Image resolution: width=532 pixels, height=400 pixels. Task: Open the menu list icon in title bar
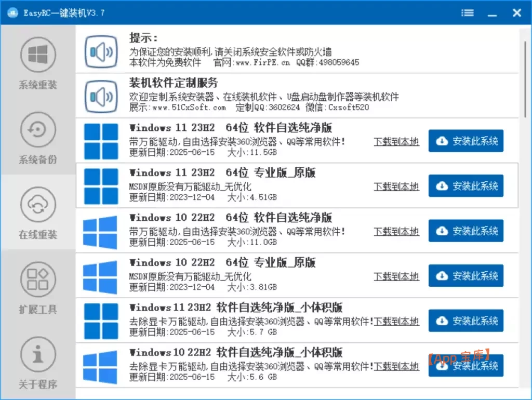pos(467,12)
